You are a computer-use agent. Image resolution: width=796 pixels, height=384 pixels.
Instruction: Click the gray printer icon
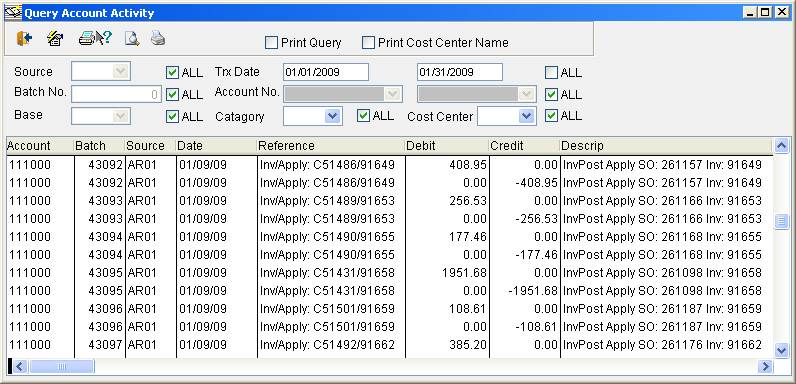point(158,39)
